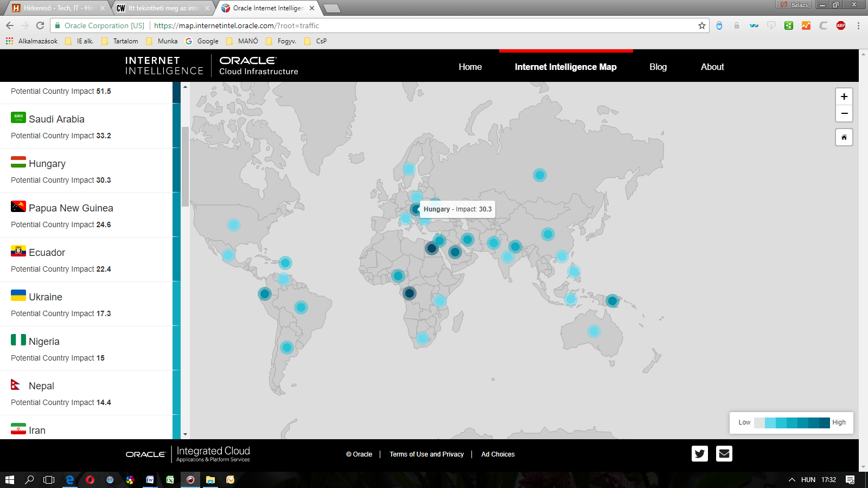The image size is (868, 488).
Task: Open Opera browser from taskbar
Action: pyautogui.click(x=90, y=479)
